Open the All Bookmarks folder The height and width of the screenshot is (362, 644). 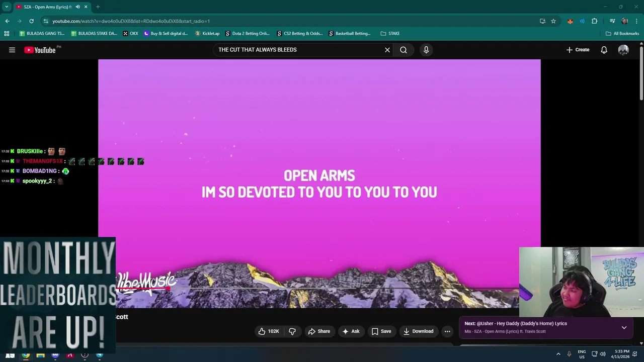tap(622, 34)
